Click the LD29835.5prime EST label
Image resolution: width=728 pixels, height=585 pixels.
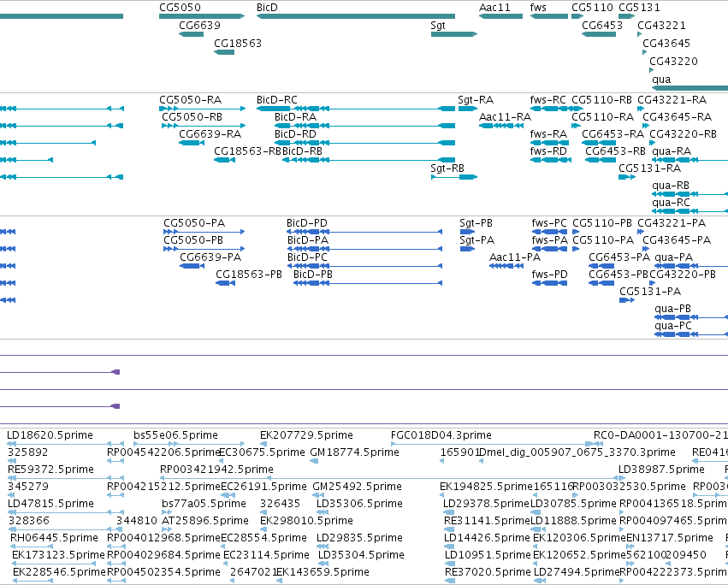[x=359, y=538]
